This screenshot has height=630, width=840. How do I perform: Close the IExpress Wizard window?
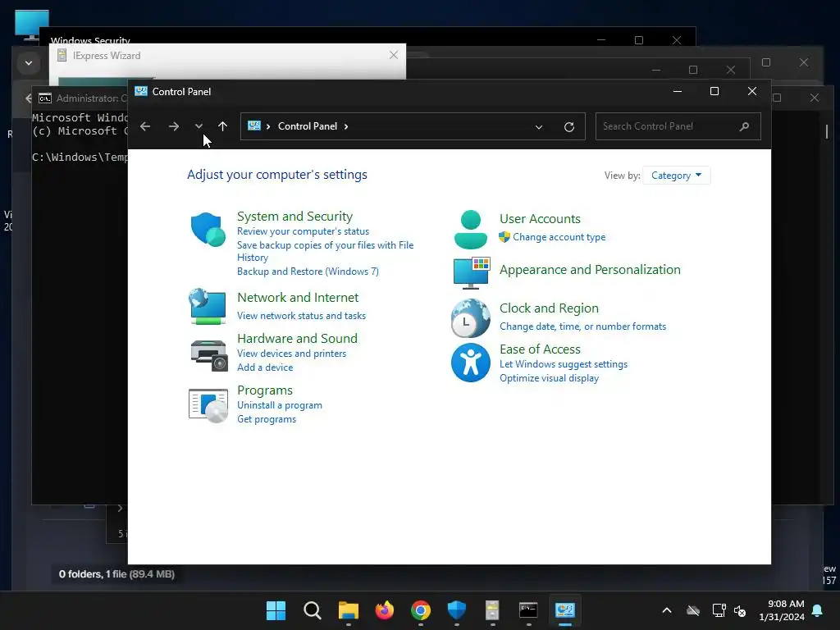pos(393,55)
